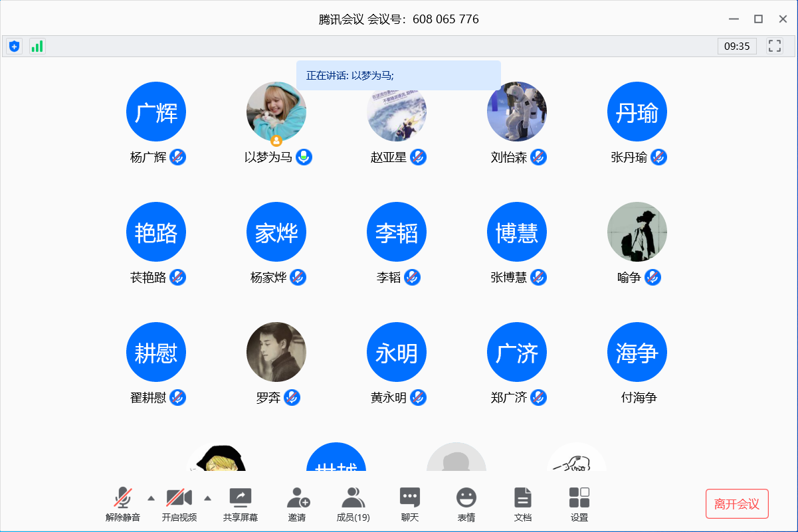Open 成员(19) members list
The height and width of the screenshot is (532, 798).
(353, 504)
